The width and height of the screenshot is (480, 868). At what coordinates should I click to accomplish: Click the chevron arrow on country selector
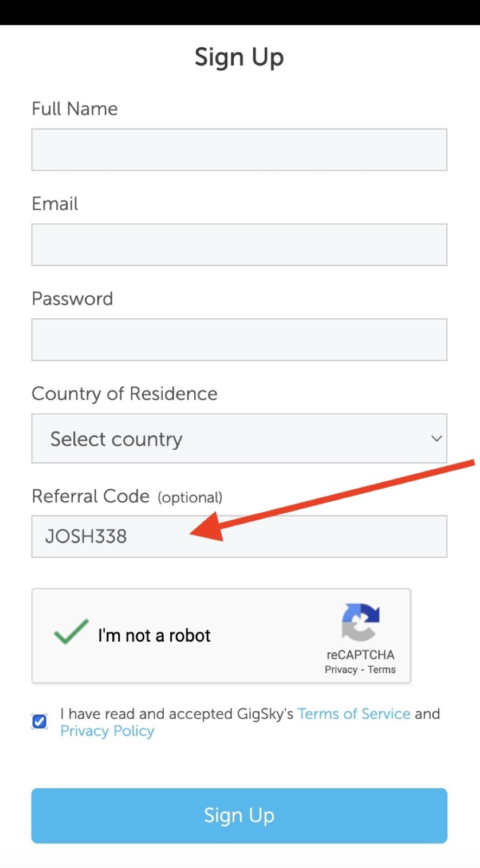[437, 438]
